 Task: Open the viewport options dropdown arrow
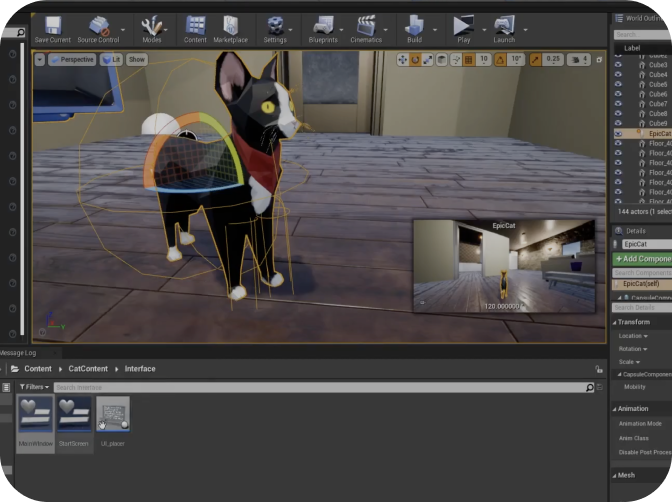click(40, 60)
